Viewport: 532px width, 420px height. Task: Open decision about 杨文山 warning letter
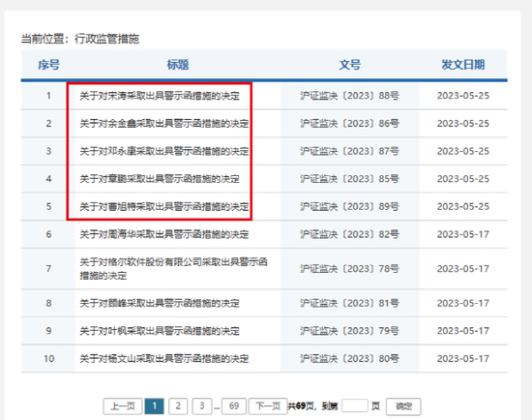pos(164,358)
